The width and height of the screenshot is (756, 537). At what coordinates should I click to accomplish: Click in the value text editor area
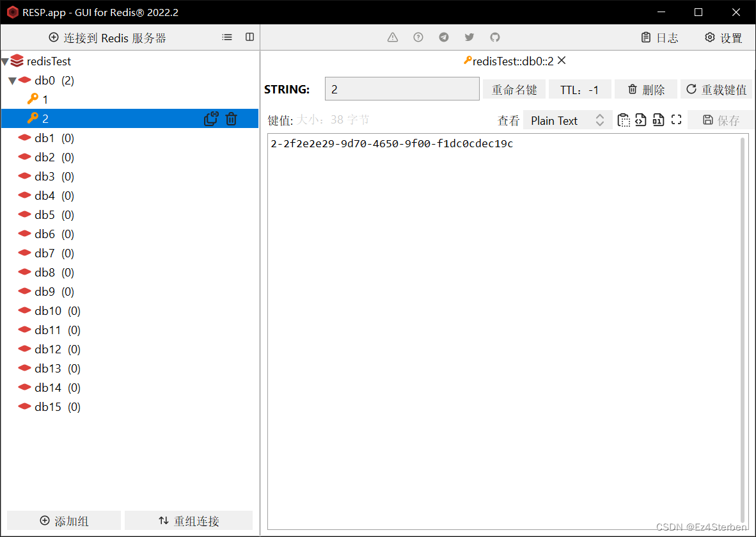click(x=504, y=332)
